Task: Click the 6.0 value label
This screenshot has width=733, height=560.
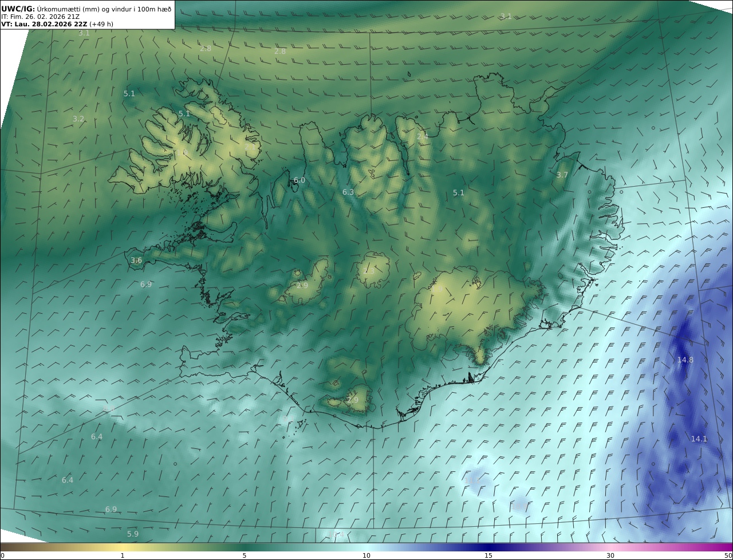Action: 299,180
